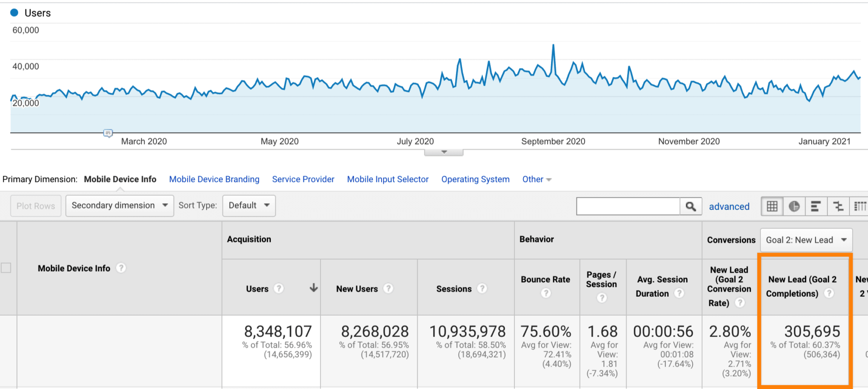This screenshot has height=389, width=868.
Task: Click the search magnifier icon
Action: (691, 206)
